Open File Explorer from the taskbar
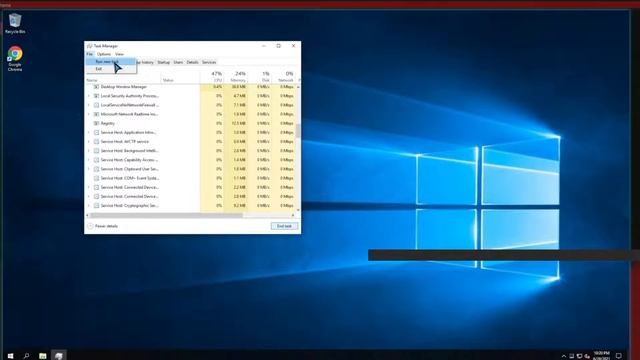 point(42,356)
